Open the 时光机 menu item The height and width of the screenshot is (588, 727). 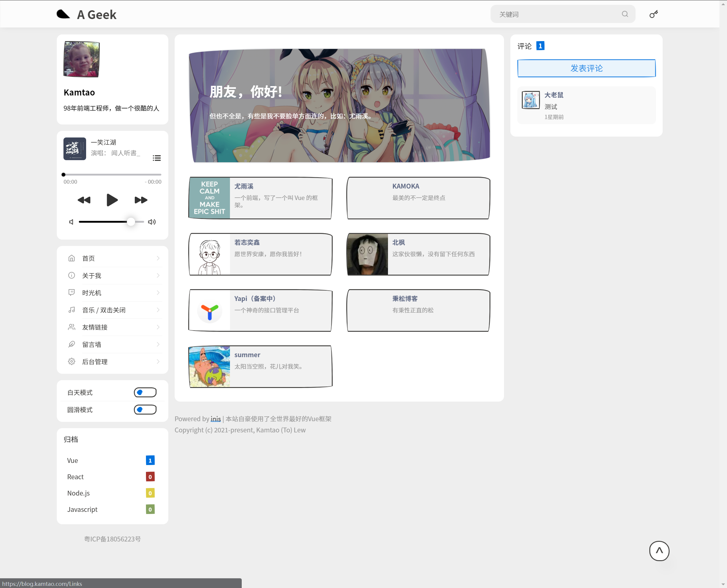pos(112,293)
